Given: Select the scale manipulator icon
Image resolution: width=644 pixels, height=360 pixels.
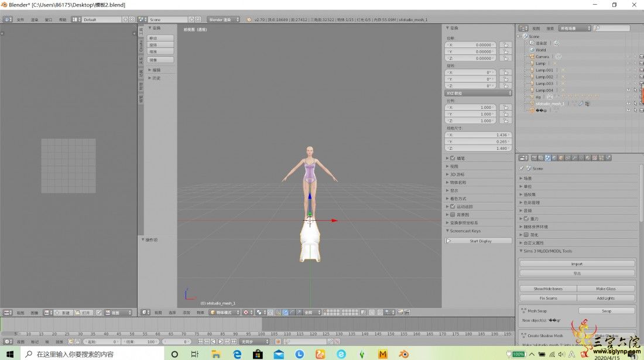Looking at the screenshot, I should (x=299, y=313).
